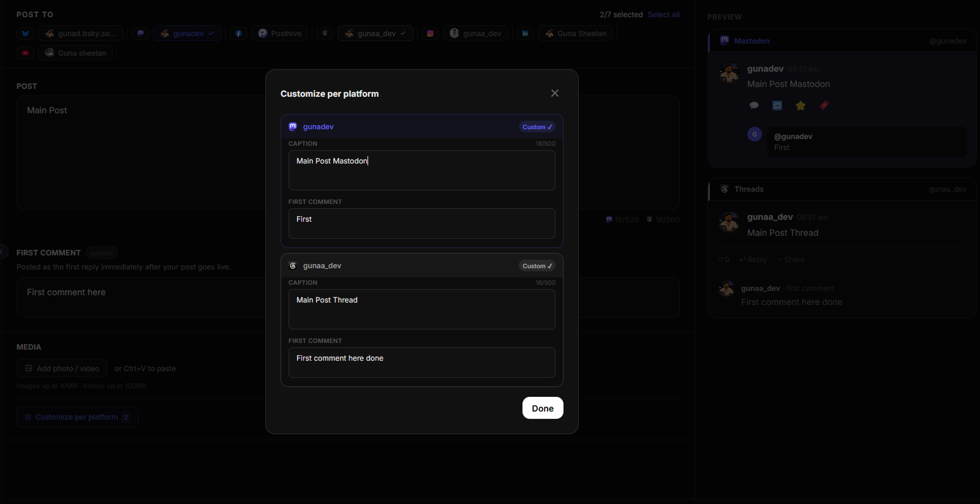Close the Customize per platform dialog
Image resolution: width=980 pixels, height=504 pixels.
(x=554, y=93)
